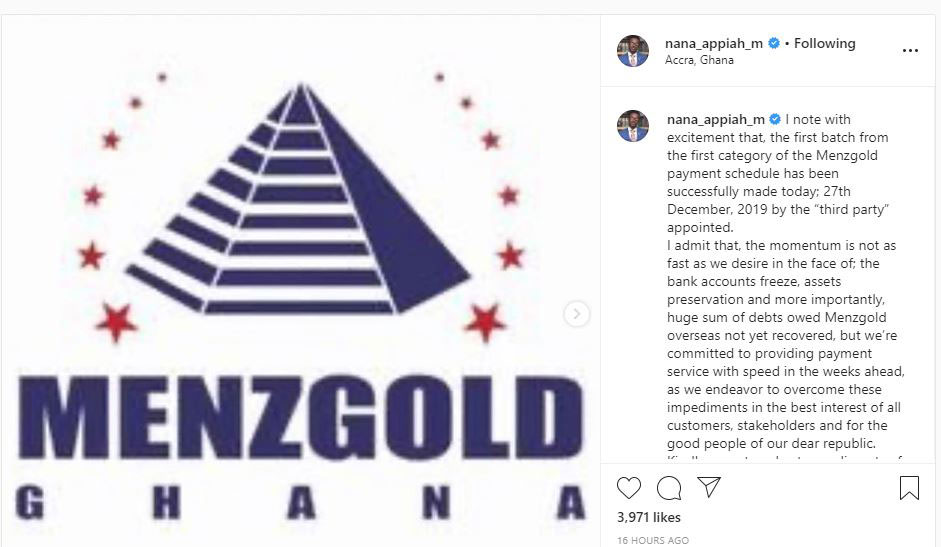Click the caption paragraph about the payment schedule
Viewport: 941px width, 547px height.
778,174
